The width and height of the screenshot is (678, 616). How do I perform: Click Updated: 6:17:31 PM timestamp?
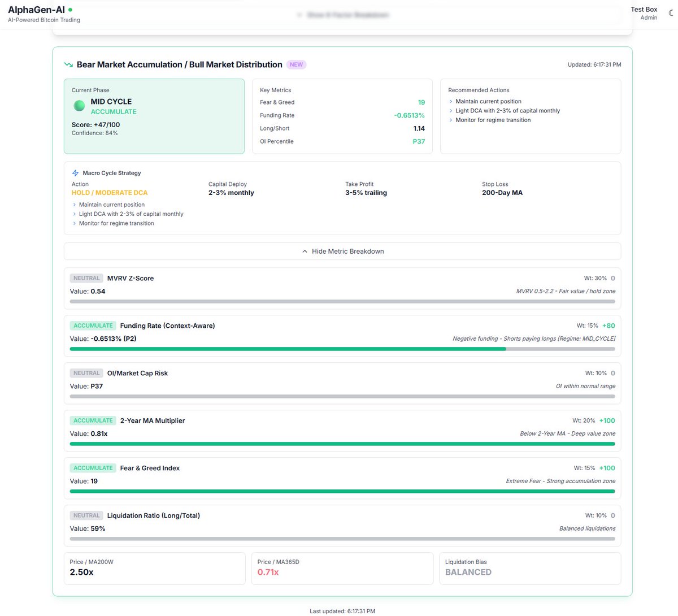click(594, 64)
